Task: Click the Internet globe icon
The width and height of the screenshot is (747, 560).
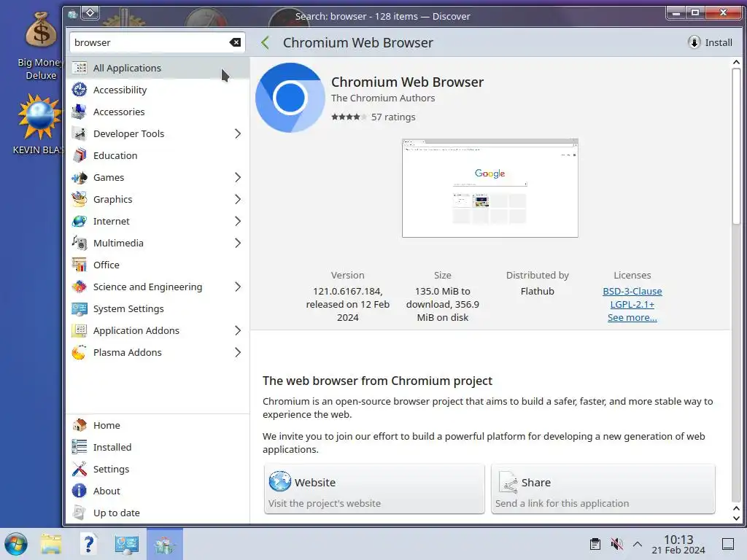Action: (x=79, y=222)
